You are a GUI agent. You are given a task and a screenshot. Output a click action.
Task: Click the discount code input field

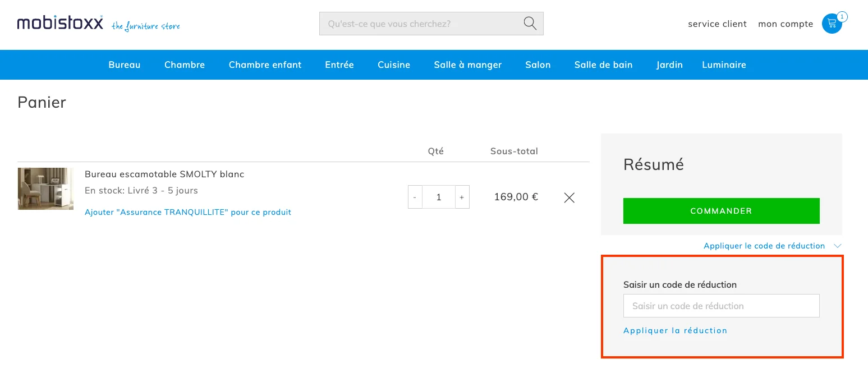721,305
